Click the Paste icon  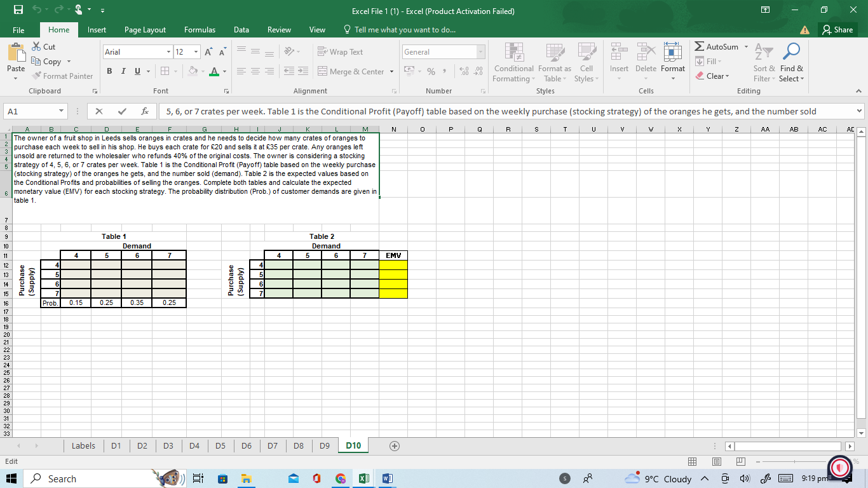tap(16, 53)
